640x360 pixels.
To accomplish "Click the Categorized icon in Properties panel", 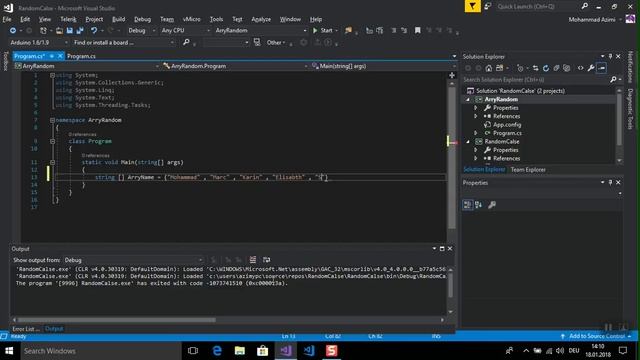I will [x=468, y=205].
